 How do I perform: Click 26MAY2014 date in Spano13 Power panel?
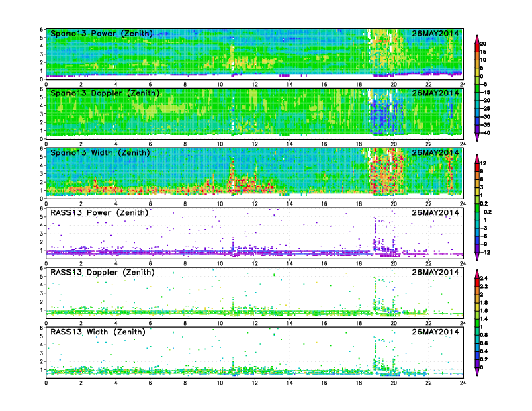coord(436,33)
